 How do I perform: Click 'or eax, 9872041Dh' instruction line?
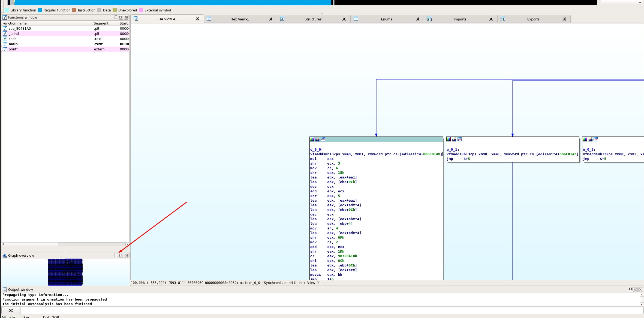pos(333,256)
